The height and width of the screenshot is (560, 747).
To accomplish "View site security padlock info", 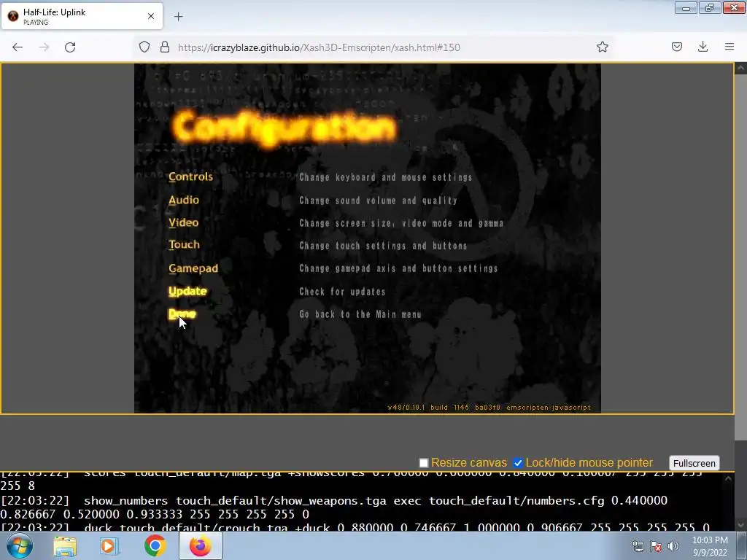I will [x=165, y=47].
